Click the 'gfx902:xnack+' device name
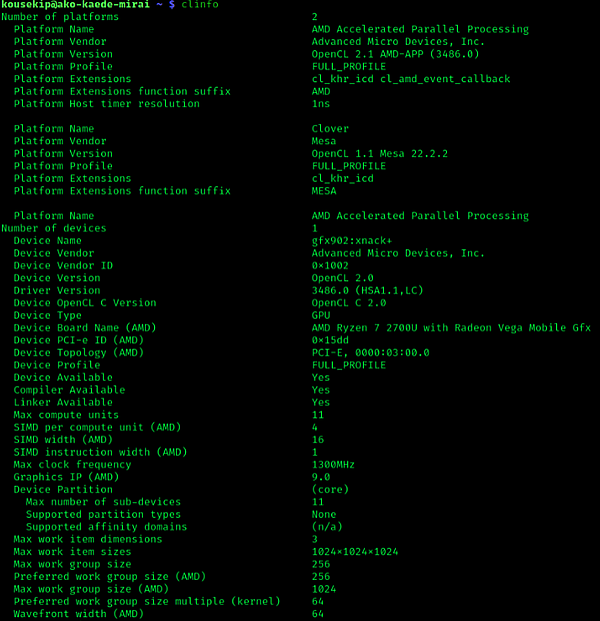The height and width of the screenshot is (621, 600). point(352,241)
